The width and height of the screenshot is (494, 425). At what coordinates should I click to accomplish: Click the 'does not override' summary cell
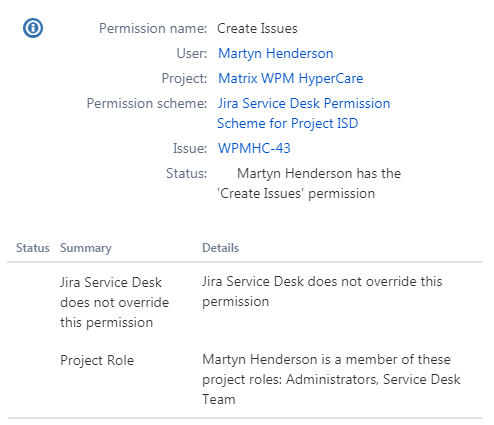(x=114, y=303)
